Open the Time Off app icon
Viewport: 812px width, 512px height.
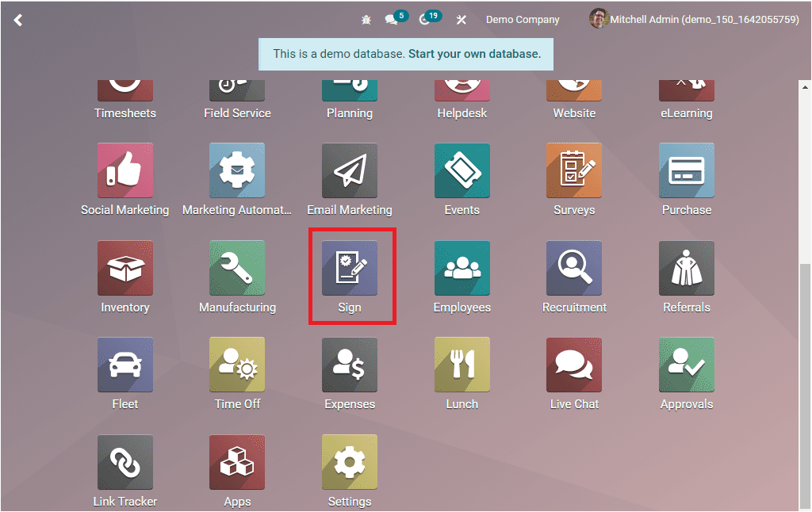tap(237, 365)
